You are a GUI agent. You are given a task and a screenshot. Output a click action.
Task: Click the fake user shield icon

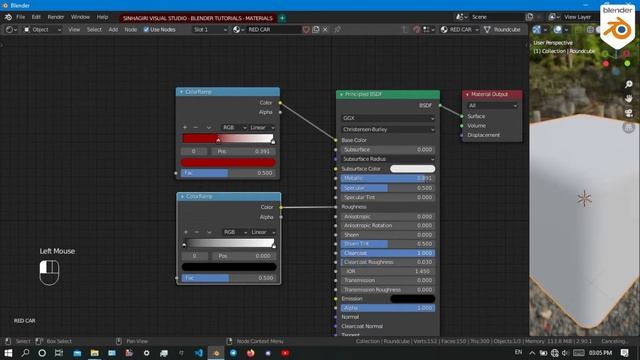click(x=306, y=29)
